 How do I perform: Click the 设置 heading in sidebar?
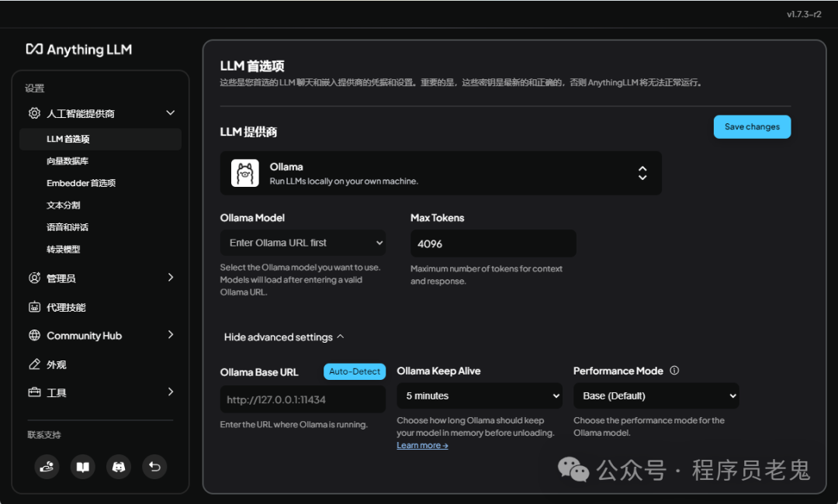coord(35,88)
